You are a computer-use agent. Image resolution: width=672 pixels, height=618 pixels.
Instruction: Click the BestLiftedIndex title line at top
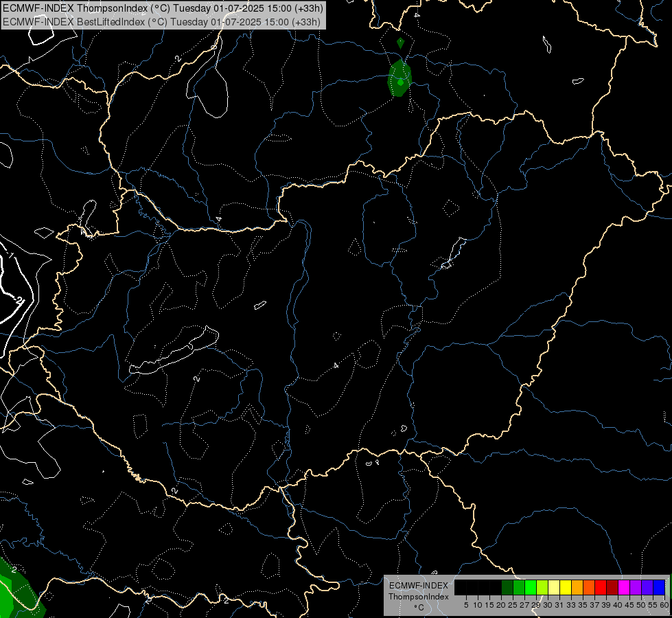pyautogui.click(x=161, y=22)
